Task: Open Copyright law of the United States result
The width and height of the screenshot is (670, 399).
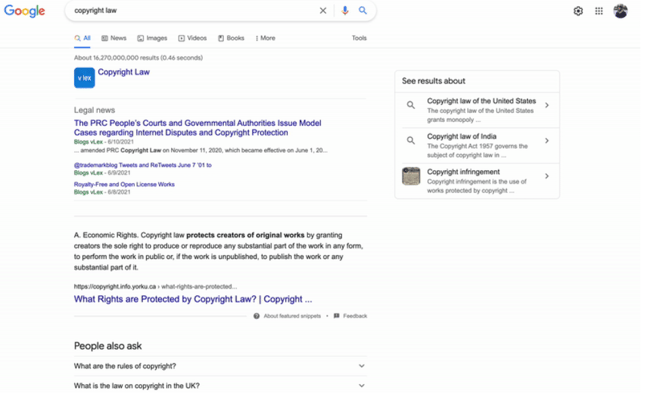Action: (x=481, y=101)
